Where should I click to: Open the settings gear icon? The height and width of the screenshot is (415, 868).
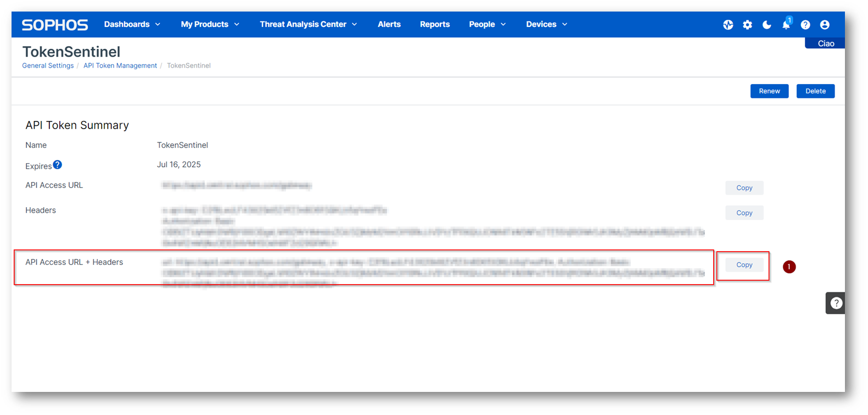click(747, 25)
